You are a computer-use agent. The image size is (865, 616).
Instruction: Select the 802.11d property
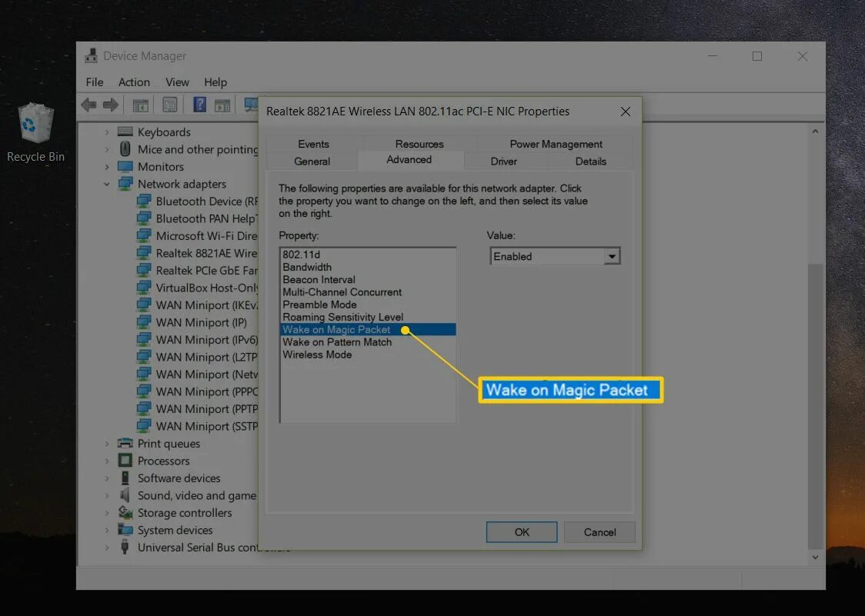(x=368, y=255)
